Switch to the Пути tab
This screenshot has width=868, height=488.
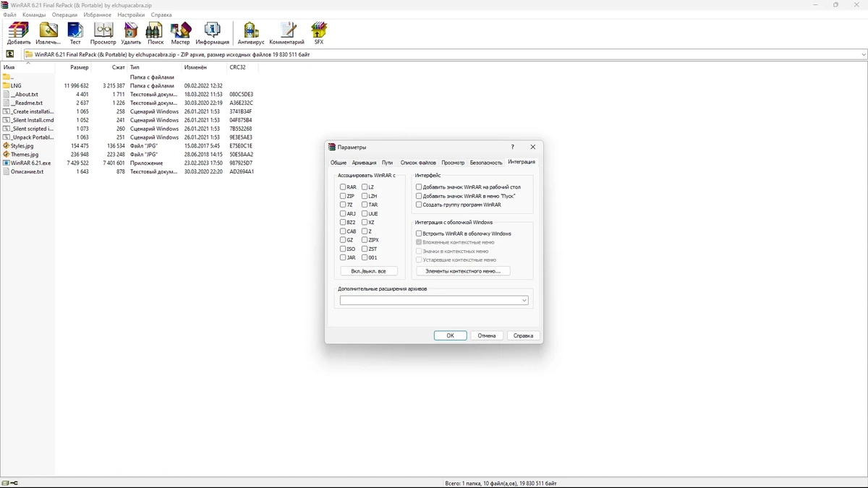(x=388, y=163)
